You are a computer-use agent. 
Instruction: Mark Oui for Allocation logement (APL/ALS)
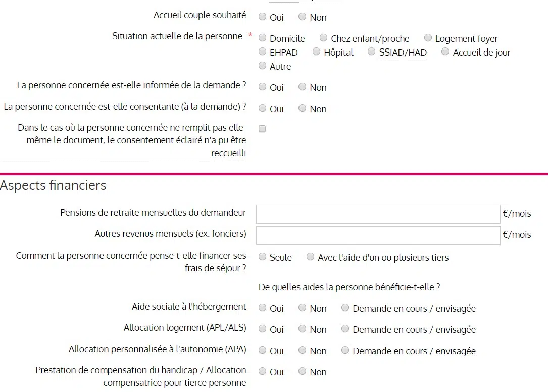pos(263,329)
